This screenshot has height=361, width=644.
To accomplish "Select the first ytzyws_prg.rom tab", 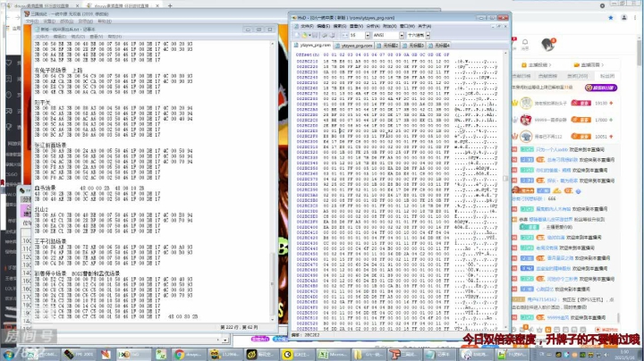I will [x=312, y=45].
